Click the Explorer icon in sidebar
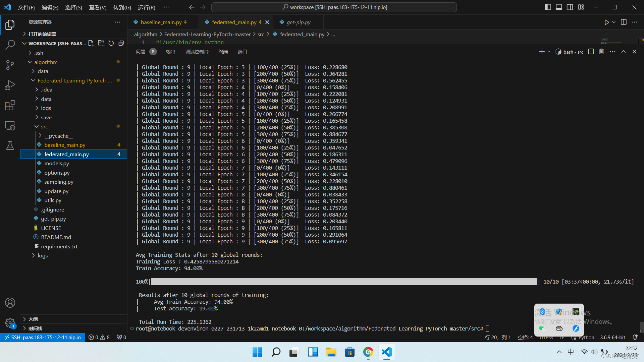The image size is (644, 362). pos(10,24)
